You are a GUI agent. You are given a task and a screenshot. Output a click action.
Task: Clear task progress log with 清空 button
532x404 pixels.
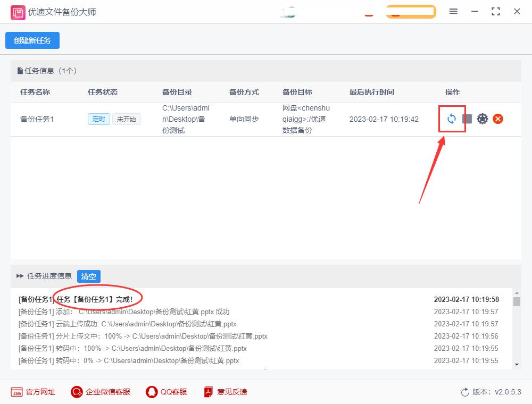point(88,276)
